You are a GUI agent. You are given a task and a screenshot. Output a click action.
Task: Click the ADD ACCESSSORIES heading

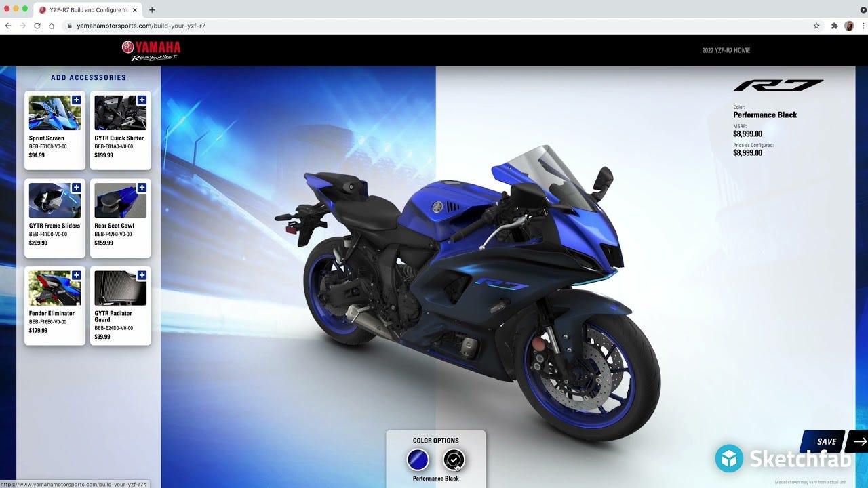click(88, 77)
